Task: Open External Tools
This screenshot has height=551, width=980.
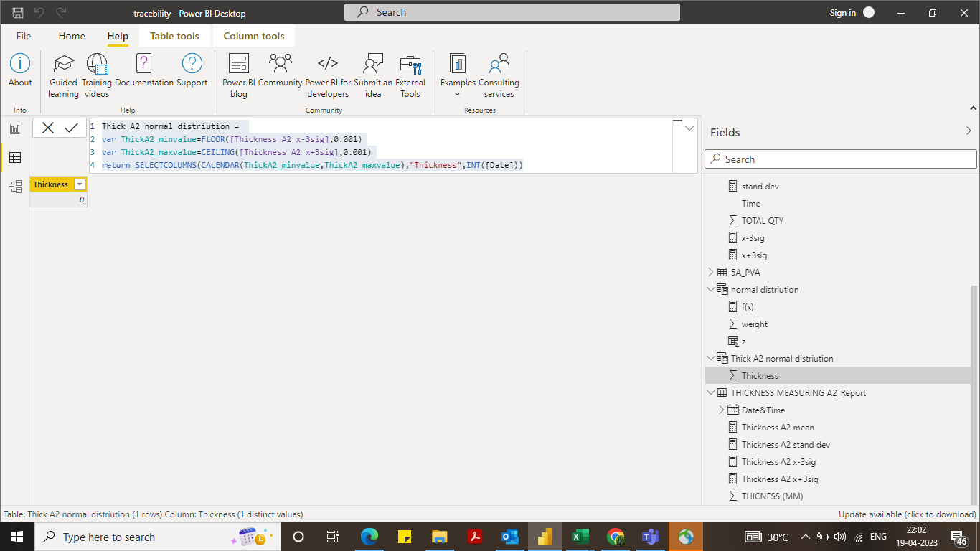Action: pos(410,75)
